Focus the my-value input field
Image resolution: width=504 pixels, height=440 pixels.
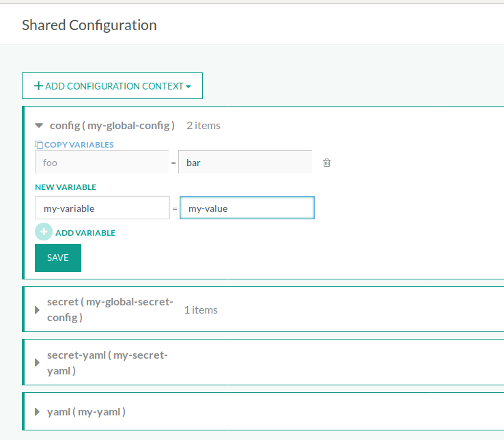pos(247,208)
